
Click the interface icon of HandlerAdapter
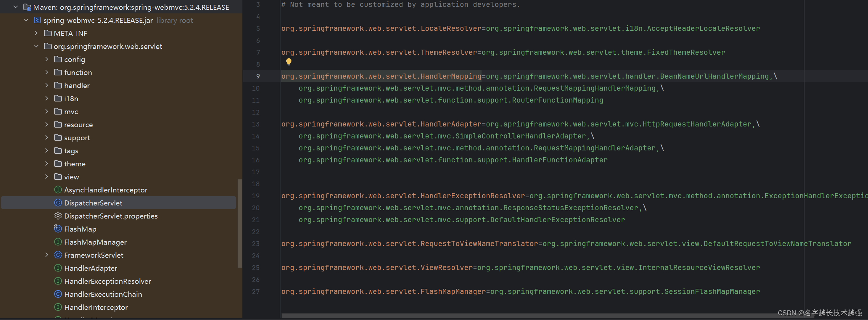pyautogui.click(x=58, y=268)
